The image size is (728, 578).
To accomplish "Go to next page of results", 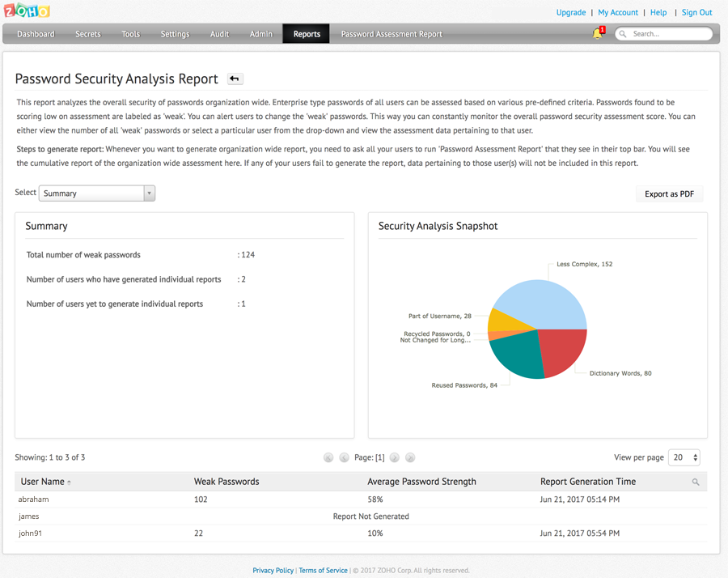I will point(395,457).
